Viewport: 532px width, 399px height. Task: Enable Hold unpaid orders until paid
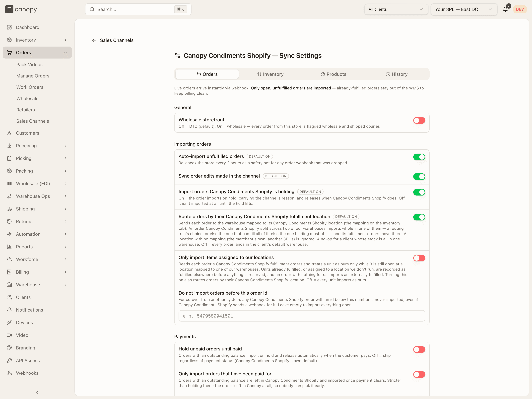419,349
